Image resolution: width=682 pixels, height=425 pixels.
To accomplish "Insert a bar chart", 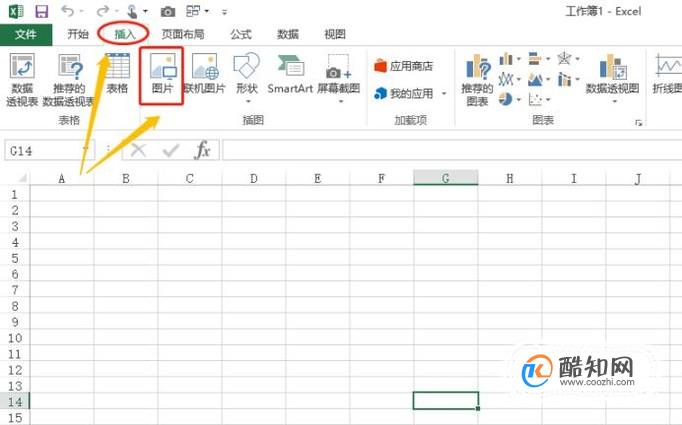I will (x=535, y=58).
